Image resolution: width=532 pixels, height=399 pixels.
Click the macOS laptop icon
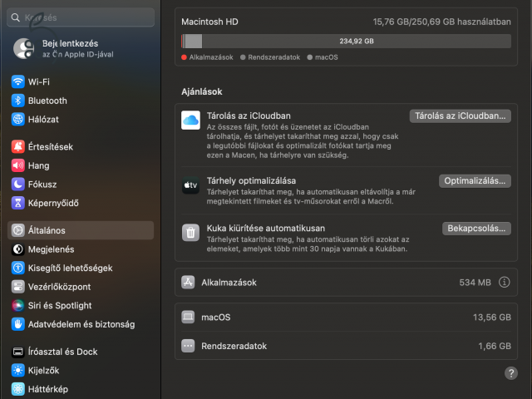click(188, 317)
